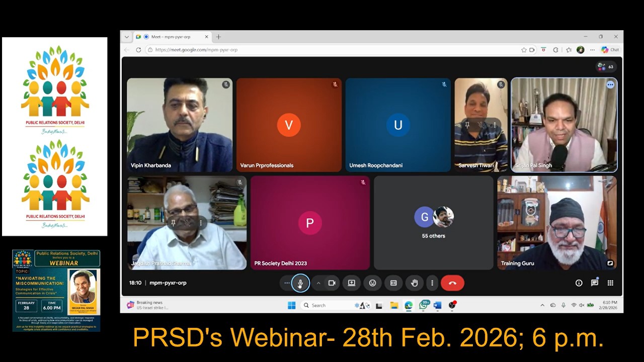
Task: Click the webinar poster image on left
Action: pos(56,291)
